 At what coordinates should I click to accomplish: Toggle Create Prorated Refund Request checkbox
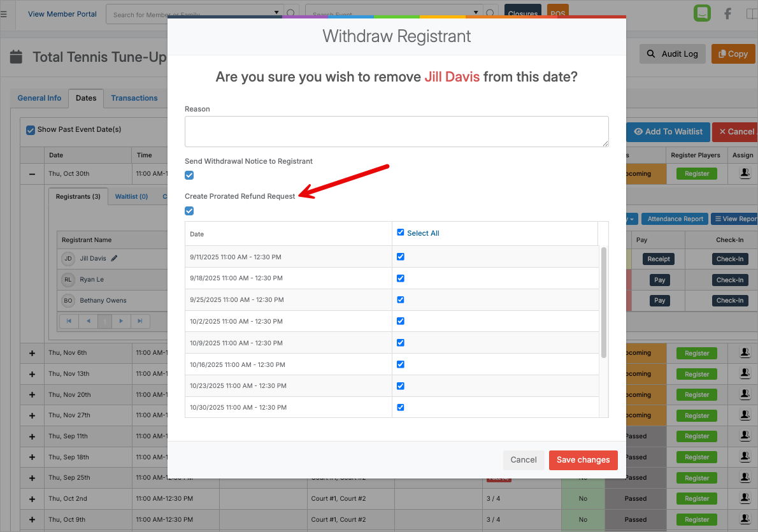(189, 211)
